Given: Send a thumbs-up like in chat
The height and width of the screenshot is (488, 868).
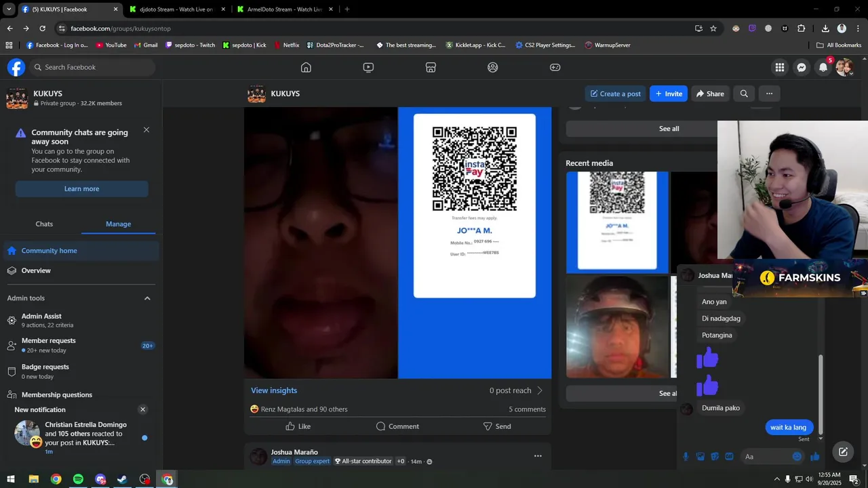Looking at the screenshot, I should tap(815, 457).
